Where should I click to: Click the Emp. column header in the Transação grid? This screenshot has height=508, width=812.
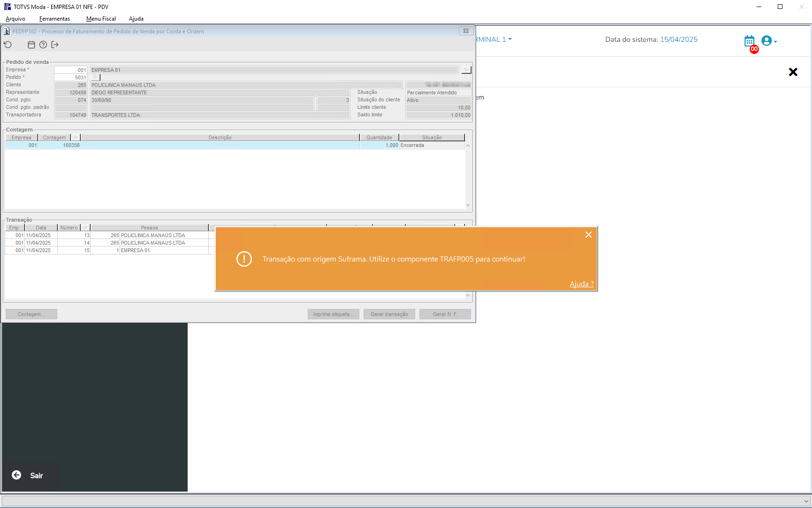[x=15, y=228]
